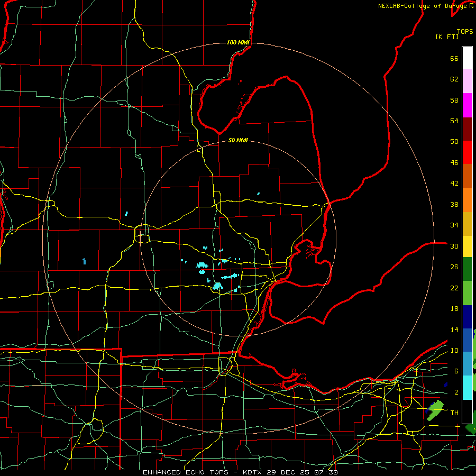Click the legend value "10"

(x=454, y=351)
